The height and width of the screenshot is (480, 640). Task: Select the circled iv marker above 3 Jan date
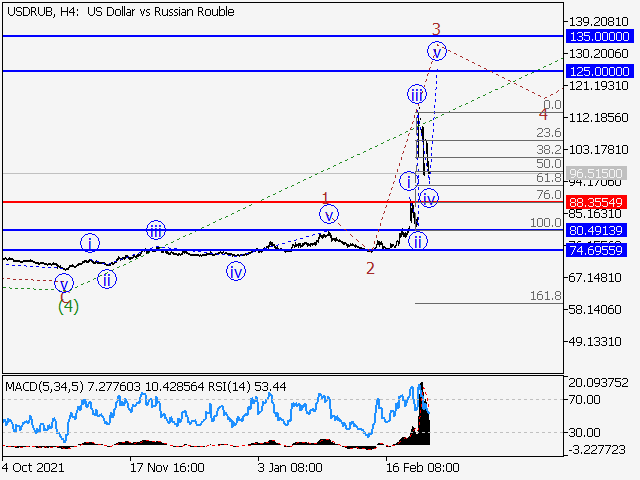236,271
